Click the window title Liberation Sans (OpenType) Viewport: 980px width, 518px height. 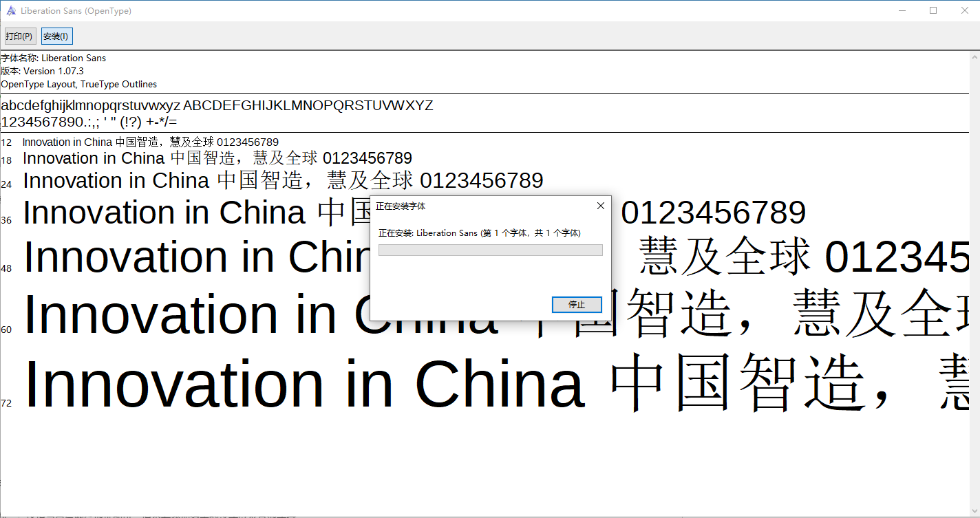click(x=76, y=11)
